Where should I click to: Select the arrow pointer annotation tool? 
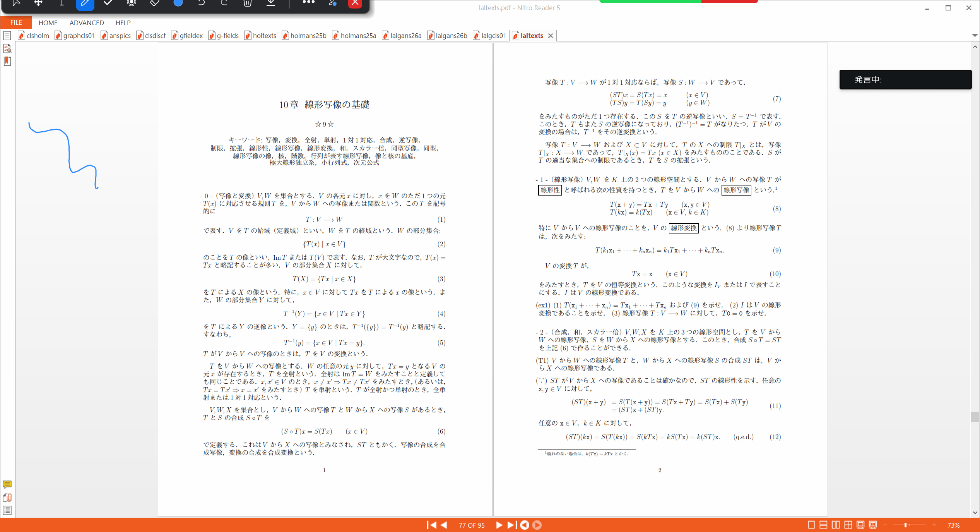[15, 3]
